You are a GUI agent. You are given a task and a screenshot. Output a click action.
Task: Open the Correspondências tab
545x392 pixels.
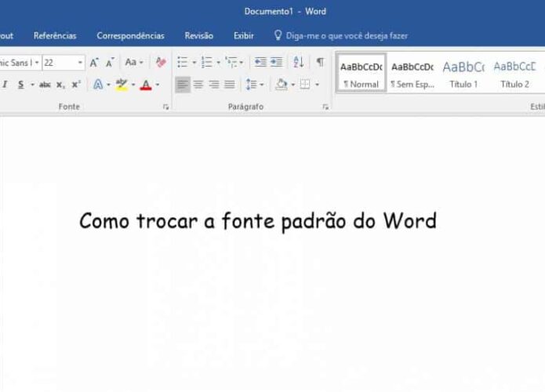point(130,36)
